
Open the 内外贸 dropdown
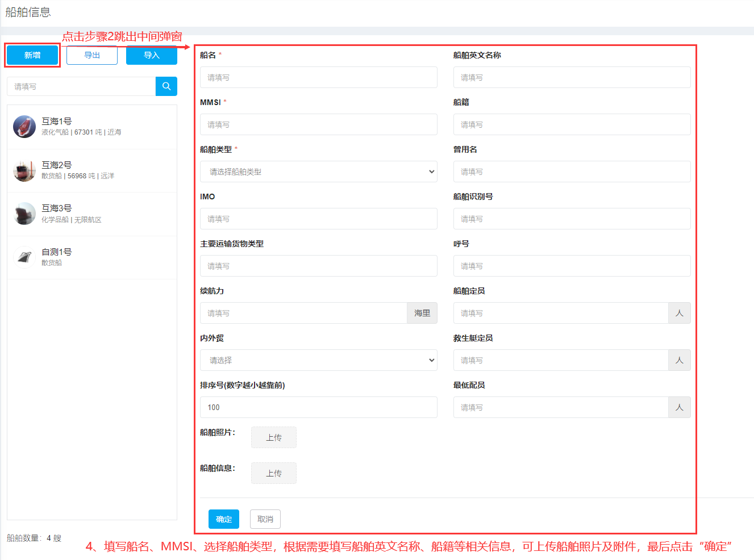[319, 360]
